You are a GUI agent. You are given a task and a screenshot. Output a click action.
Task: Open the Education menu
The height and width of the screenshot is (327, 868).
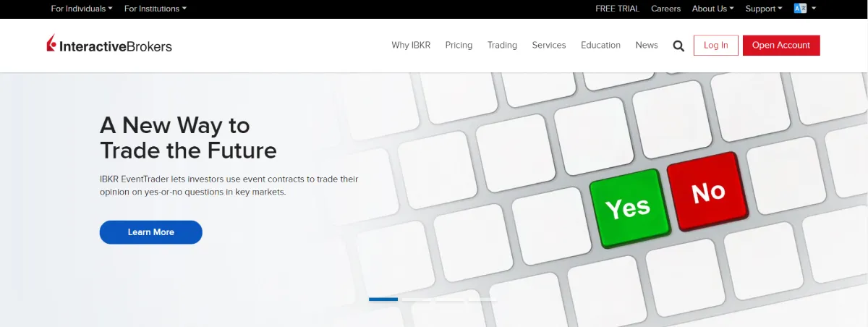click(x=600, y=45)
